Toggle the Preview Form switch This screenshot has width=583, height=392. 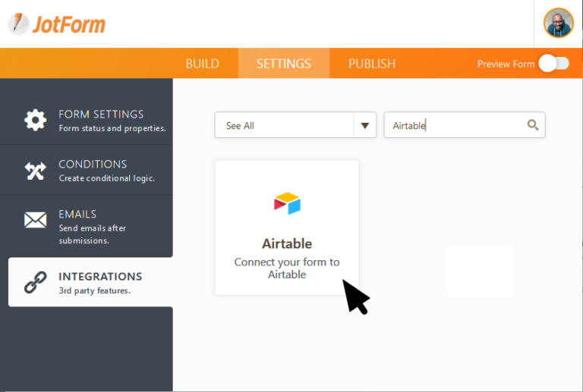(x=554, y=64)
